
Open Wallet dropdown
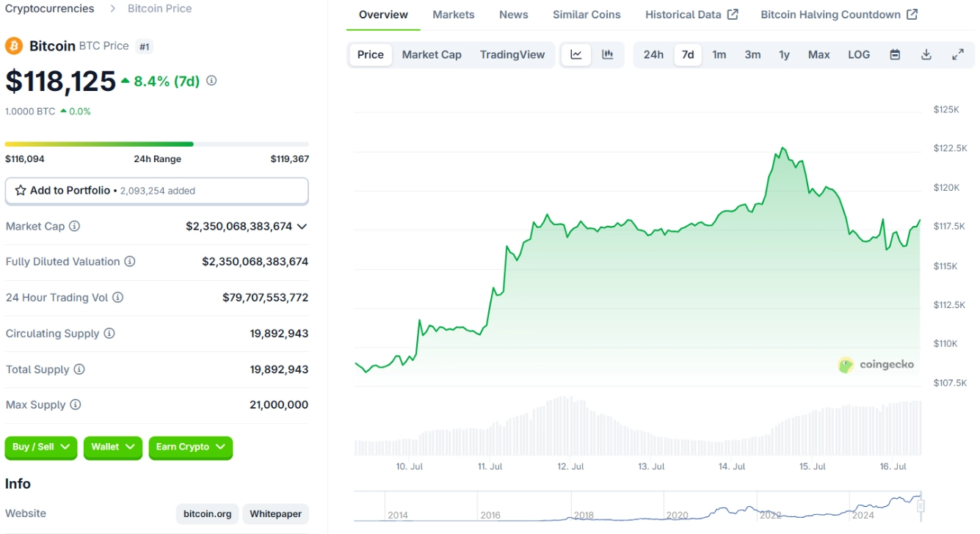(113, 447)
